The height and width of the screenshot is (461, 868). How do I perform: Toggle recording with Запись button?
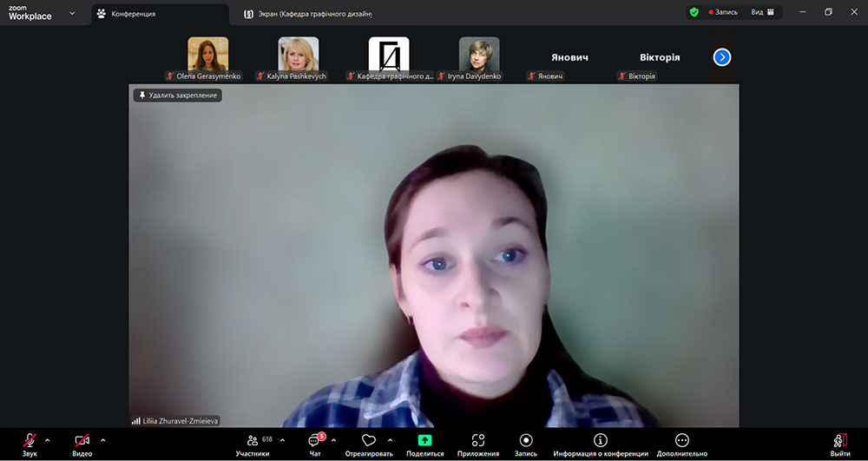(x=526, y=441)
